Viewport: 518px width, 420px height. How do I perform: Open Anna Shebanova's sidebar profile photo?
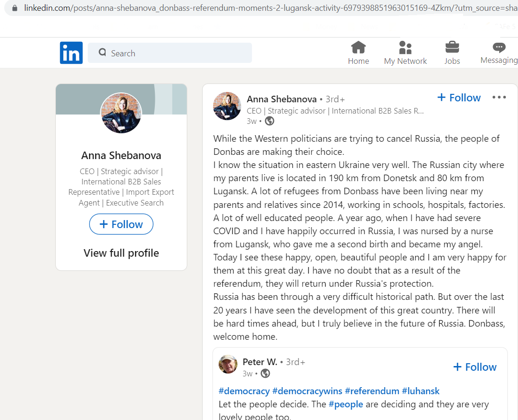pyautogui.click(x=121, y=113)
